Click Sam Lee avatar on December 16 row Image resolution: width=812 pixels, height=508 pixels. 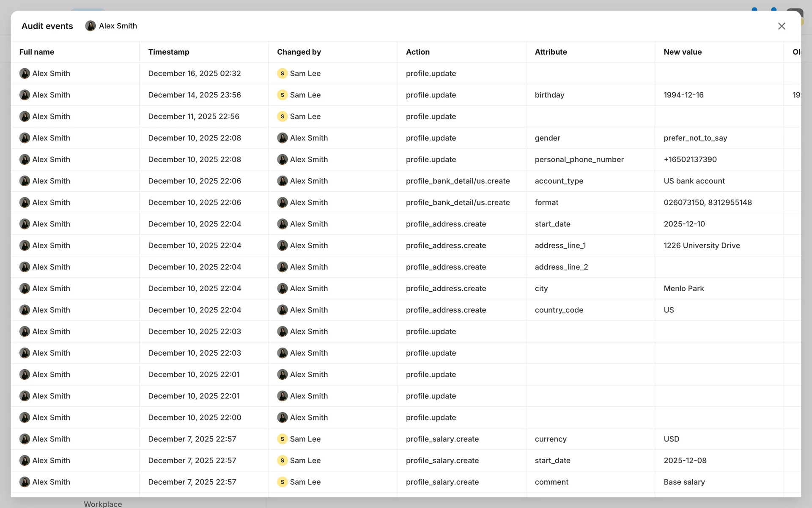282,73
